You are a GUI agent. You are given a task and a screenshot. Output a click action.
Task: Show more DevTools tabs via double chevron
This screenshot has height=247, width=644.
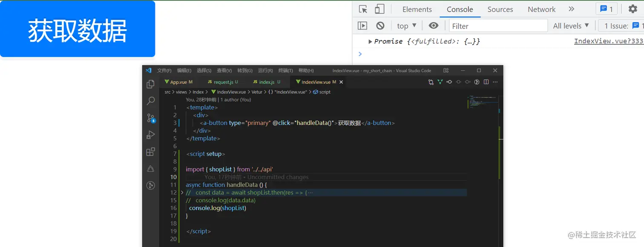coord(572,9)
